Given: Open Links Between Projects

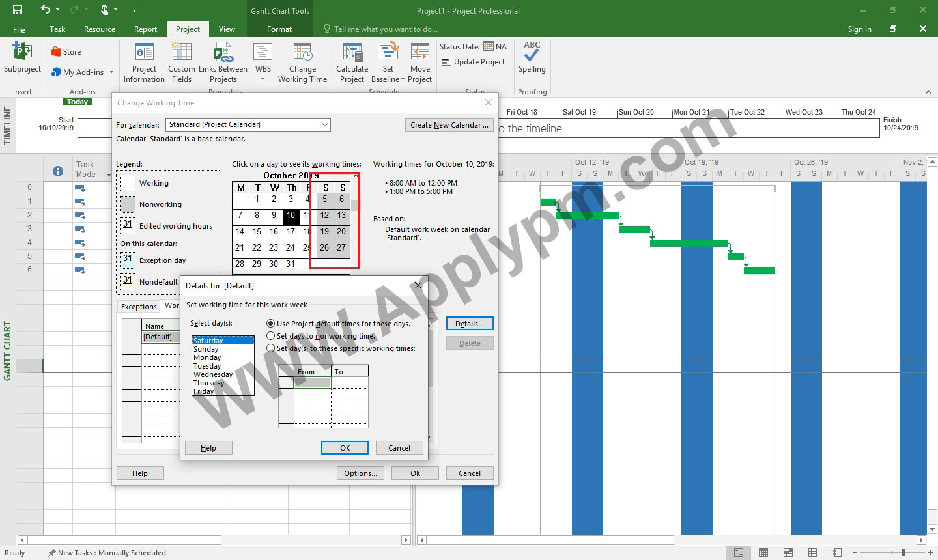Looking at the screenshot, I should click(223, 63).
